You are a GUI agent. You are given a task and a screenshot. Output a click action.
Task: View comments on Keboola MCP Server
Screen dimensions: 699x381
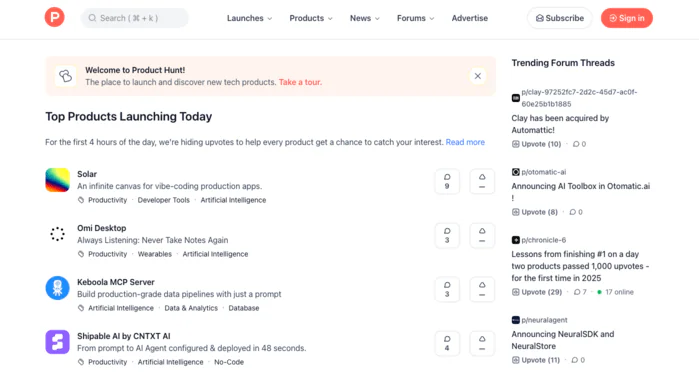point(447,289)
